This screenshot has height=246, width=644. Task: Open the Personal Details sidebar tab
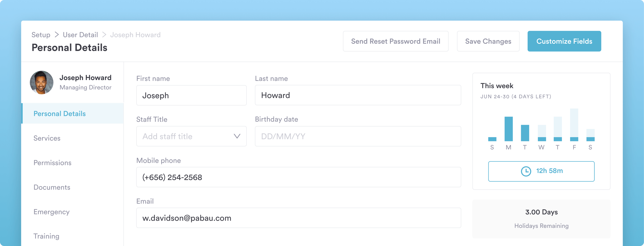[x=59, y=114]
